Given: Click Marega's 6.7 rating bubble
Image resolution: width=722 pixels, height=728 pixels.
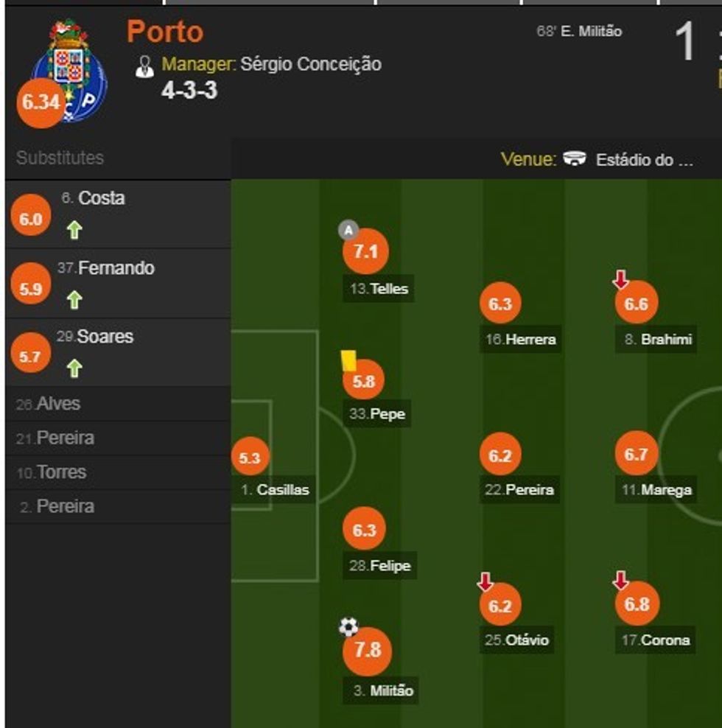Looking at the screenshot, I should pyautogui.click(x=636, y=455).
